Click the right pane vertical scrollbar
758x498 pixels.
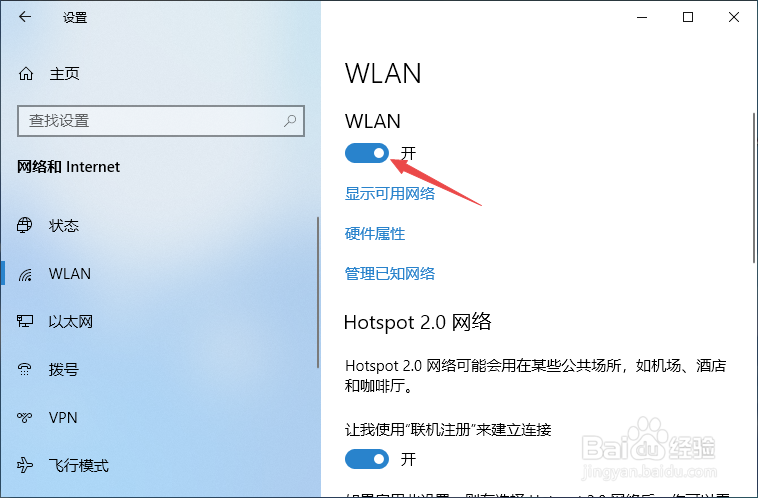(754, 188)
